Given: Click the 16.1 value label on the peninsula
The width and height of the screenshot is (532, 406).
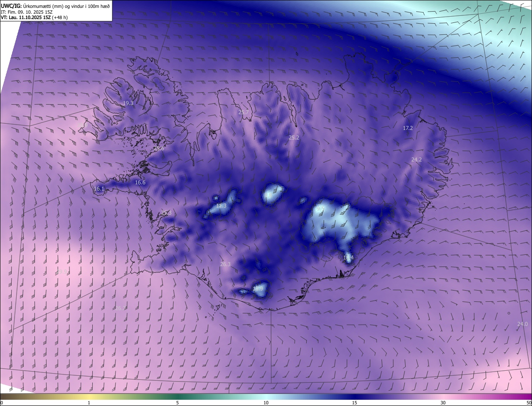Looking at the screenshot, I should point(99,188).
